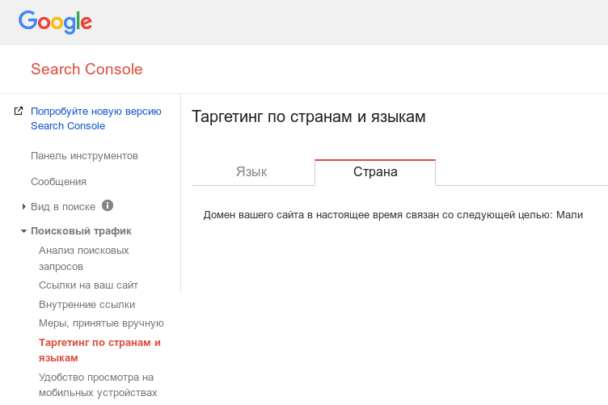The width and height of the screenshot is (608, 405).
Task: Open the Search Console home title
Action: coord(87,69)
